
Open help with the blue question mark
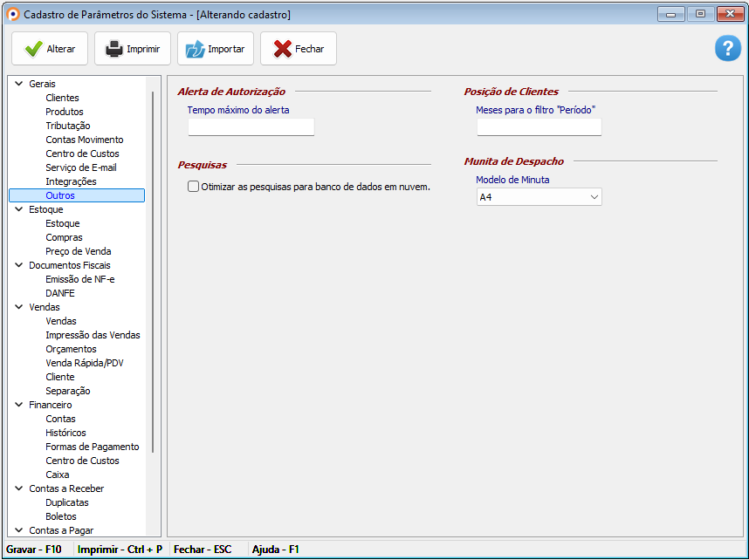click(727, 49)
